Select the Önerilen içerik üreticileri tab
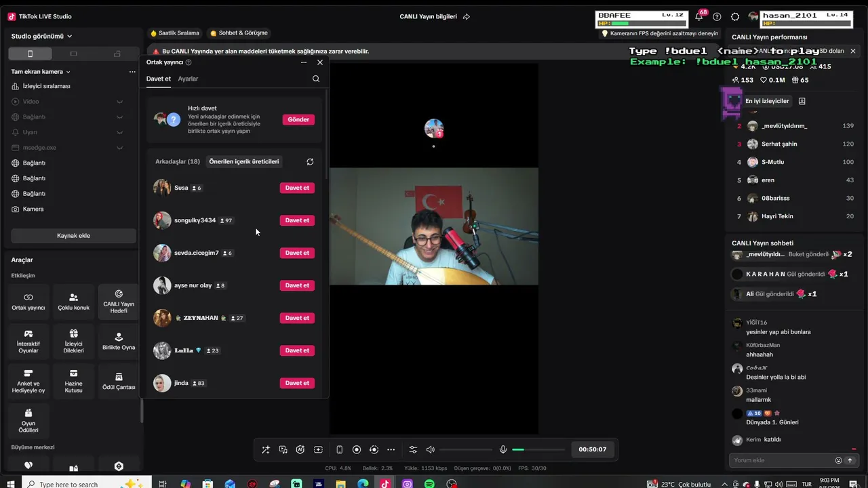This screenshot has height=488, width=868. (244, 162)
